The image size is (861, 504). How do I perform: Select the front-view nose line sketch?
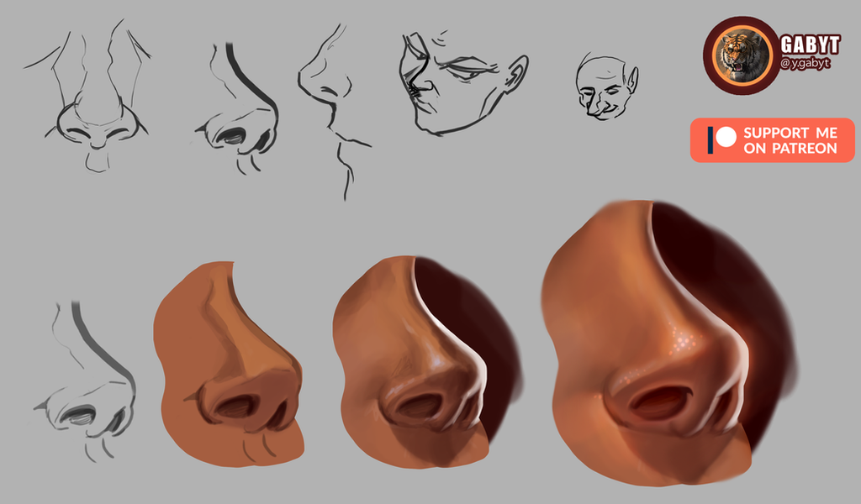tap(87, 96)
